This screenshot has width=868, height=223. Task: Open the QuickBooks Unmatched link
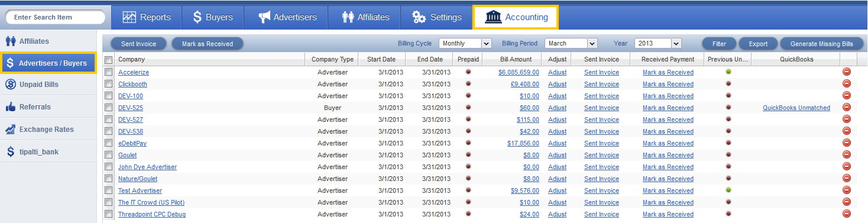click(x=796, y=108)
